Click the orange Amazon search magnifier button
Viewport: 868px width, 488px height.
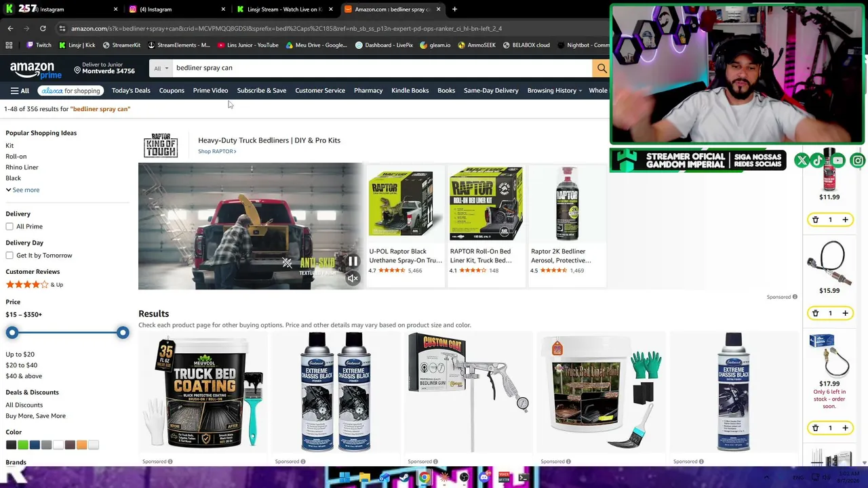(601, 68)
